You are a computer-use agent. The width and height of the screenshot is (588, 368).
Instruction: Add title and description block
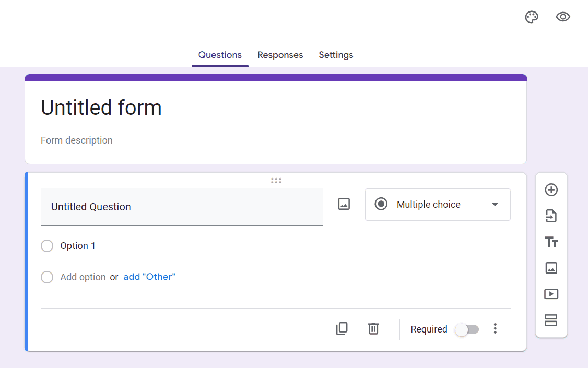pyautogui.click(x=551, y=242)
